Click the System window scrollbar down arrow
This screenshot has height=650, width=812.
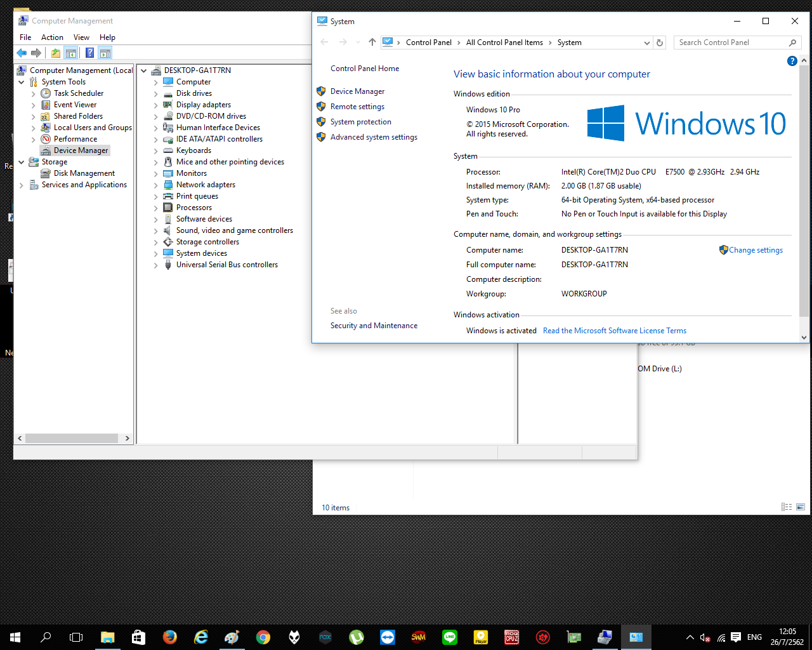[804, 338]
